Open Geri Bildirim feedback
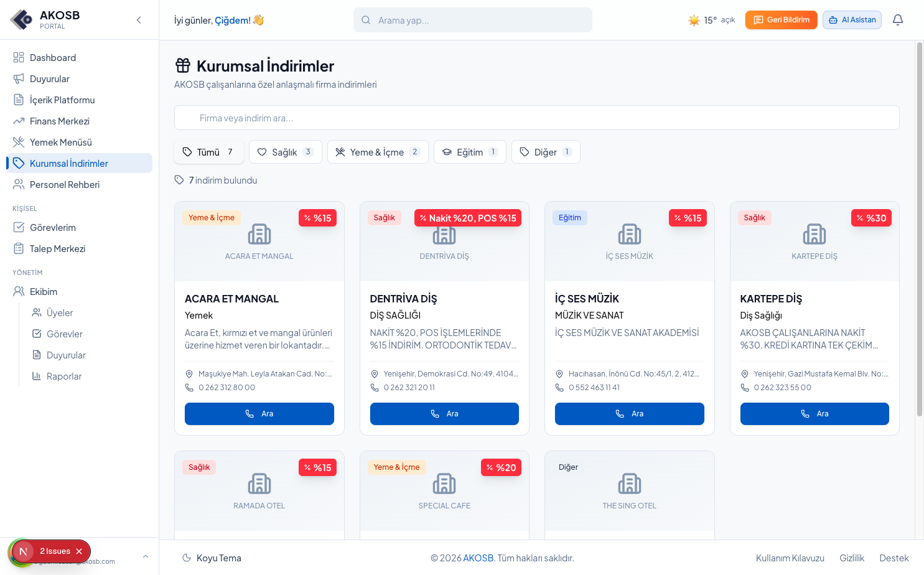 tap(782, 20)
